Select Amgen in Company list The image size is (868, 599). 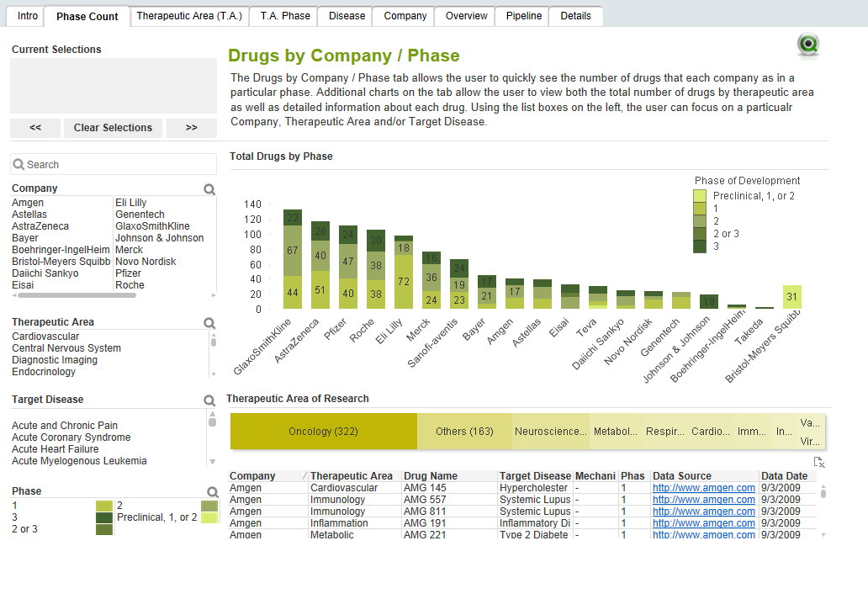tap(28, 203)
